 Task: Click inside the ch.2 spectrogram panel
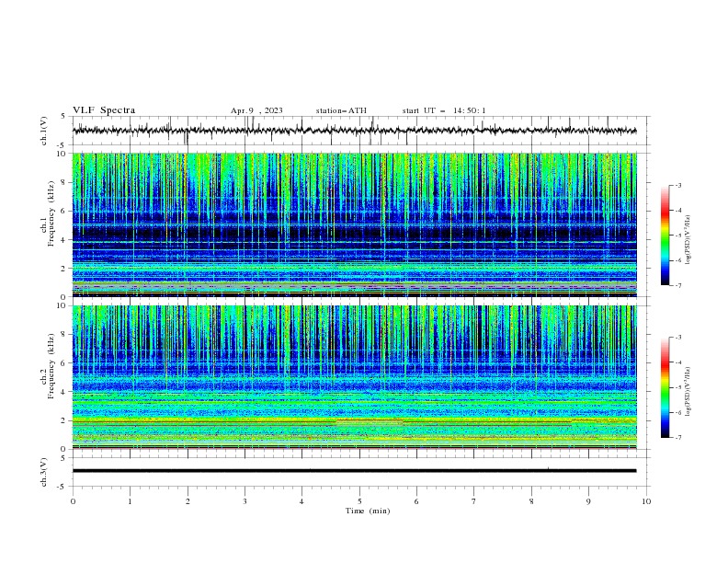[354, 377]
